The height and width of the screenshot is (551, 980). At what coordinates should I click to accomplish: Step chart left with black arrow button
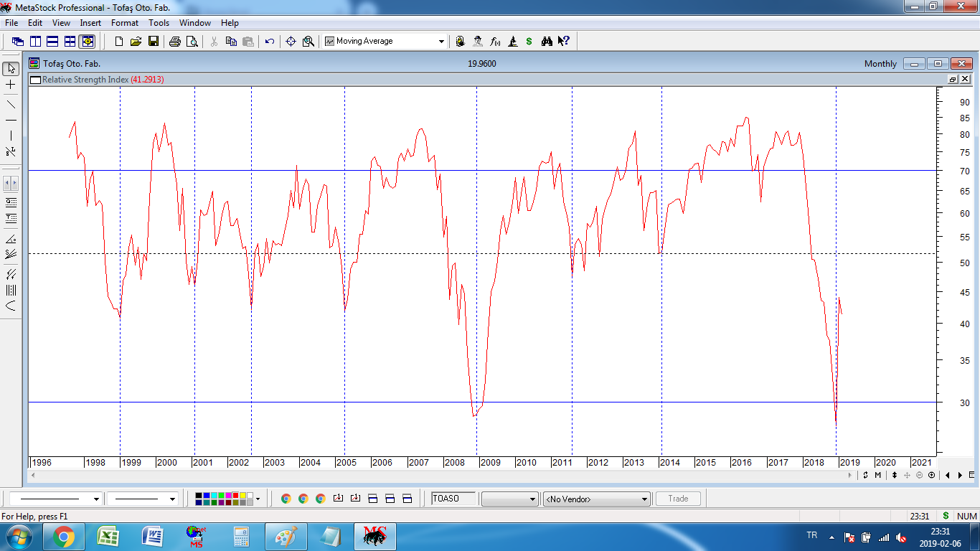[948, 475]
